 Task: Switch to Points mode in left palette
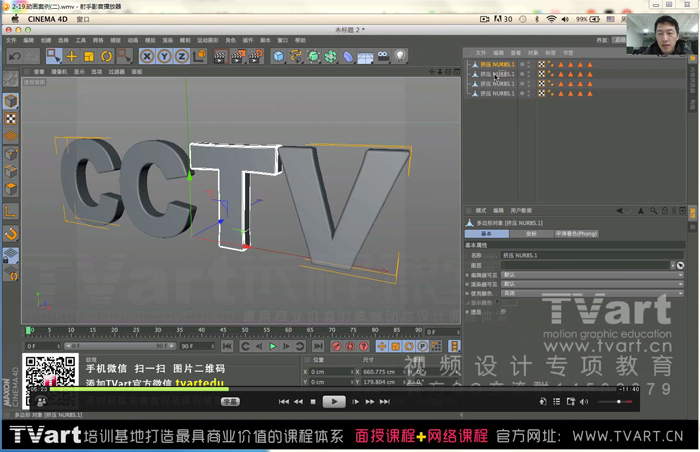pyautogui.click(x=11, y=154)
